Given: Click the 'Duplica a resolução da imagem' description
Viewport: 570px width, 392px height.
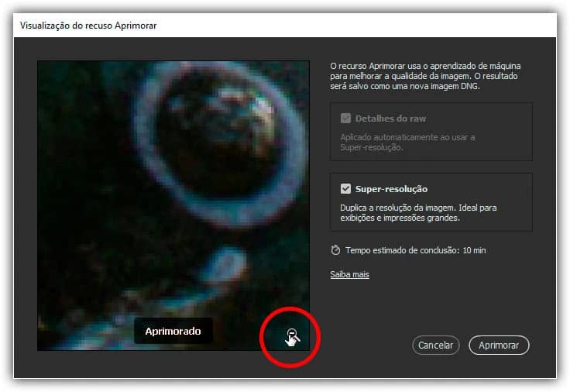Looking at the screenshot, I should [x=418, y=213].
